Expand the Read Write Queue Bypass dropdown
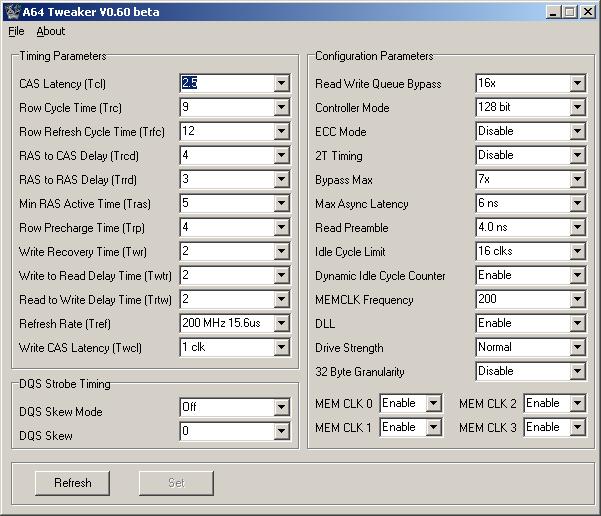The width and height of the screenshot is (601, 516). pos(577,83)
